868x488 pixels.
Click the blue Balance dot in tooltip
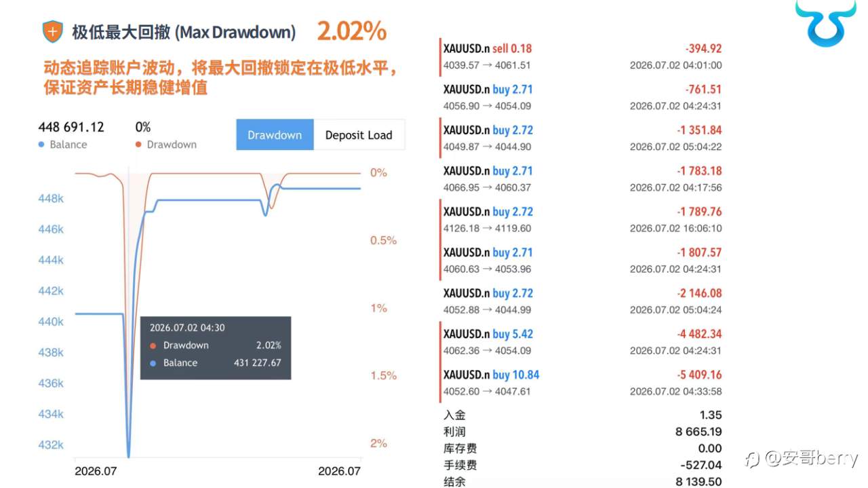click(x=153, y=363)
